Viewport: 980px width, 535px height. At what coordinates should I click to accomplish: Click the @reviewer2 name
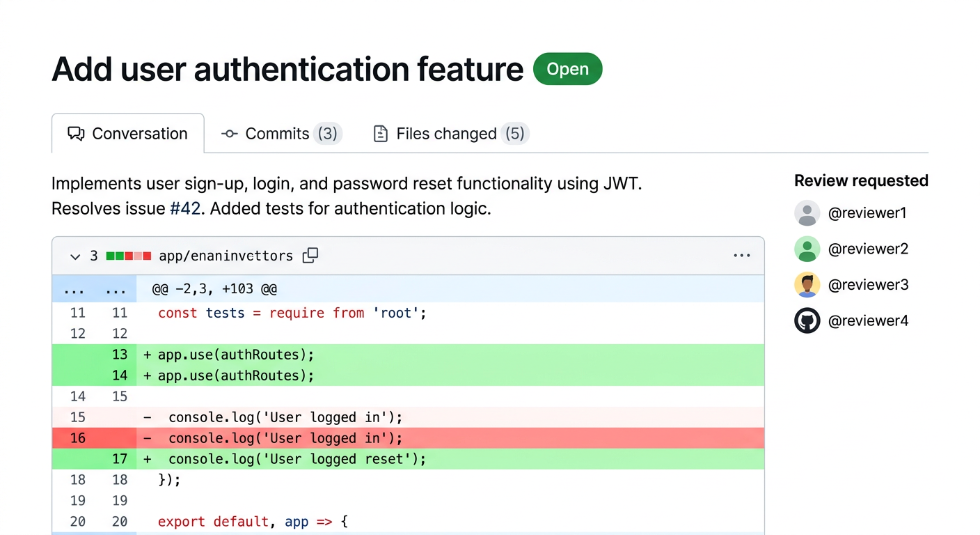(868, 249)
